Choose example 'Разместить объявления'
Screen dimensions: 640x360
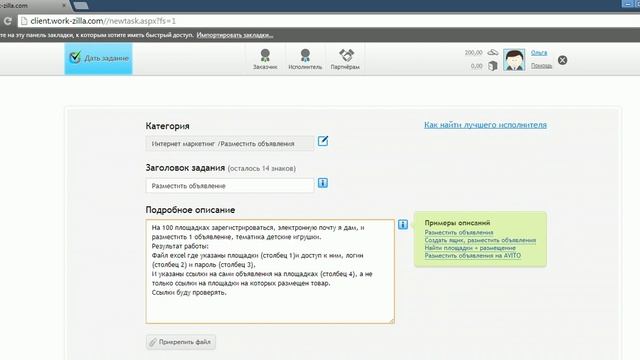[459, 232]
